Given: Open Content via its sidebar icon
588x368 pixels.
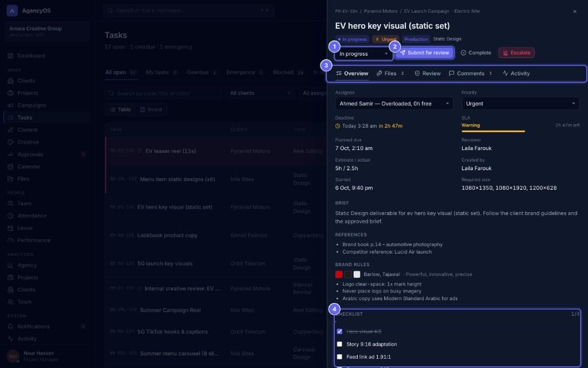Looking at the screenshot, I should (10, 130).
